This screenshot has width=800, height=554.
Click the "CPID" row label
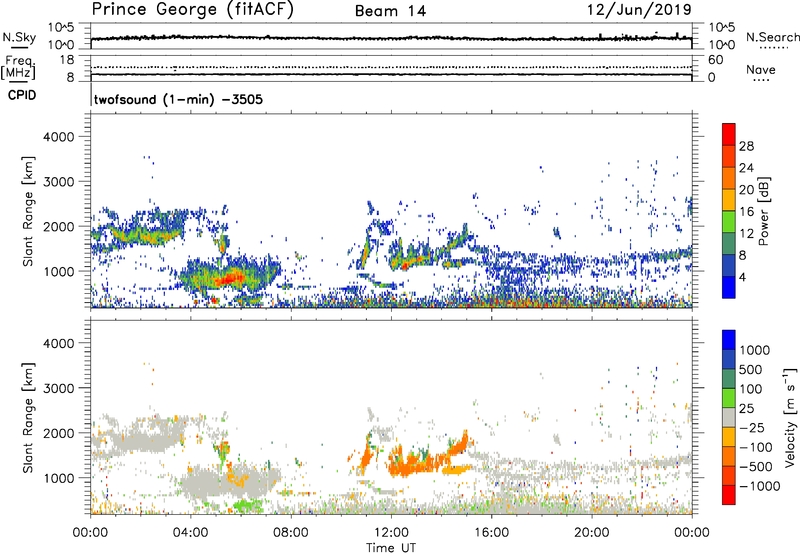pos(22,95)
